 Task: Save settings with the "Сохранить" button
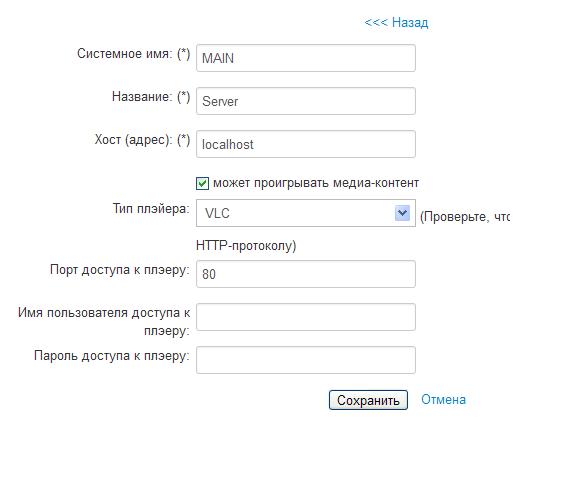[368, 400]
